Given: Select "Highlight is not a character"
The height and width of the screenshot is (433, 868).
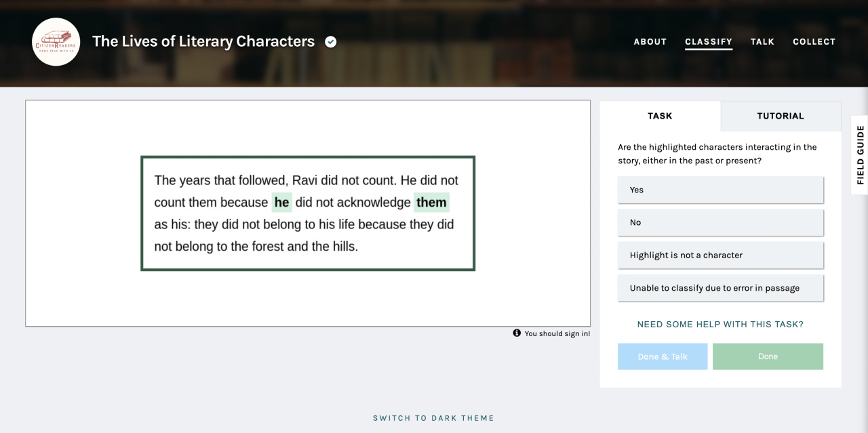Looking at the screenshot, I should tap(721, 255).
